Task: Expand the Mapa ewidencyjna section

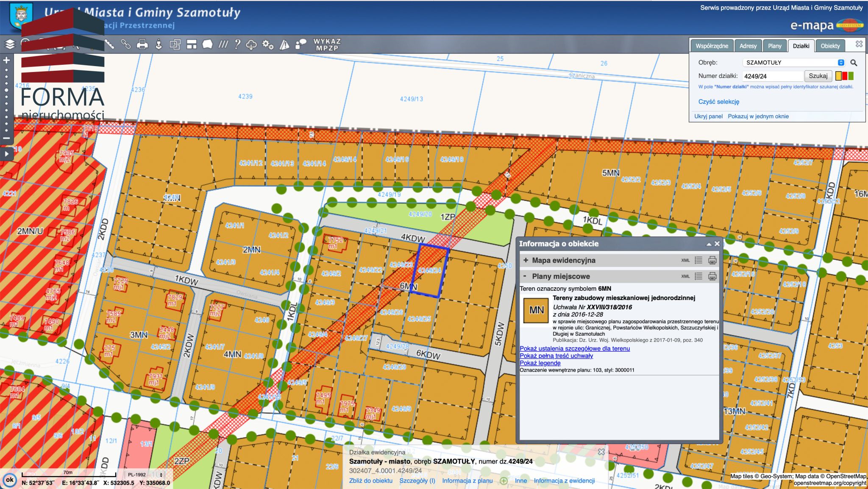Action: pyautogui.click(x=526, y=260)
